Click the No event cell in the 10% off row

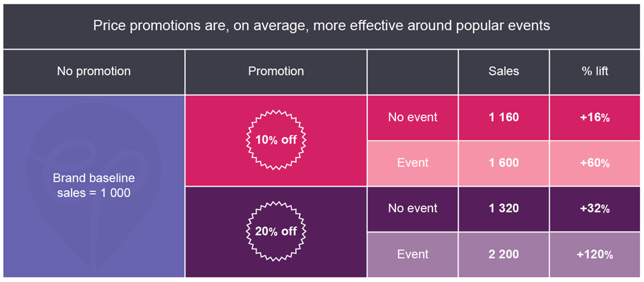pyautogui.click(x=413, y=117)
